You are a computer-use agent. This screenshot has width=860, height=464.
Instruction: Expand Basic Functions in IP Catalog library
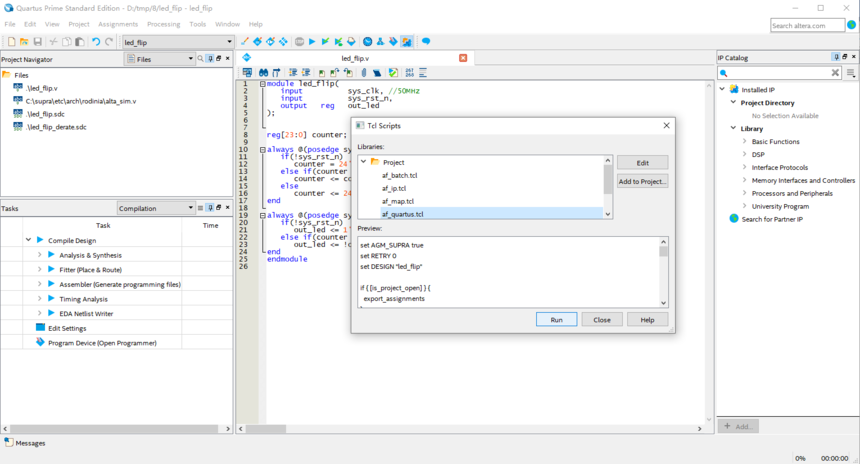[744, 142]
